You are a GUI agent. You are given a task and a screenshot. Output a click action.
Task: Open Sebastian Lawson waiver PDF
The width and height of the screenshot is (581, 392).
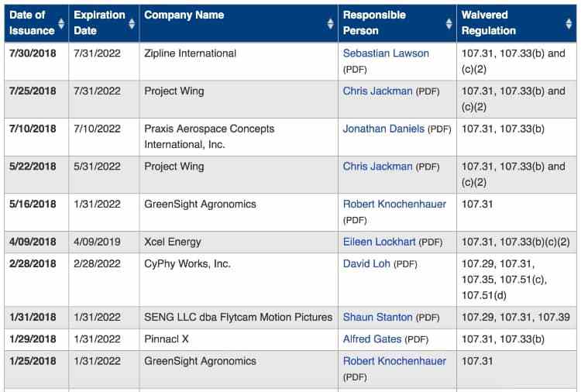[386, 53]
